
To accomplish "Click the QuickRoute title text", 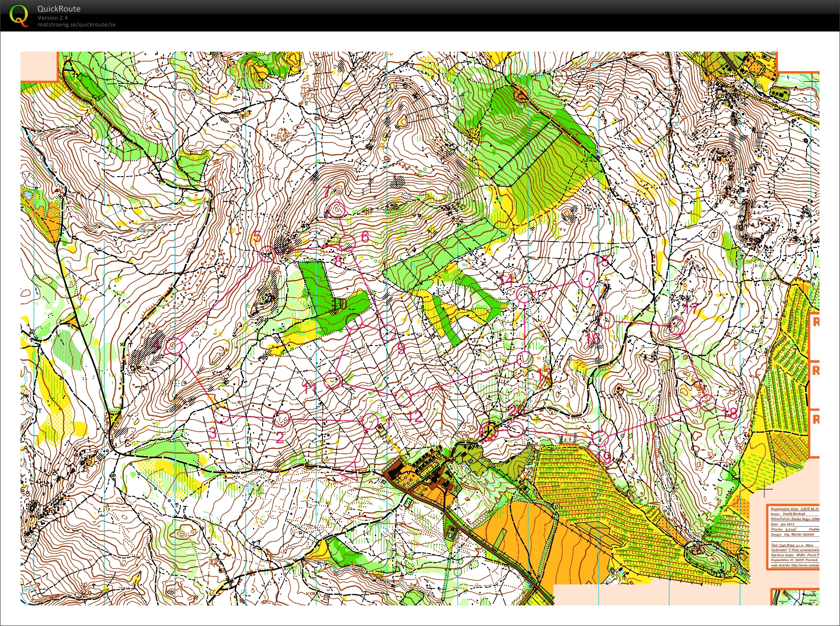I will (59, 9).
